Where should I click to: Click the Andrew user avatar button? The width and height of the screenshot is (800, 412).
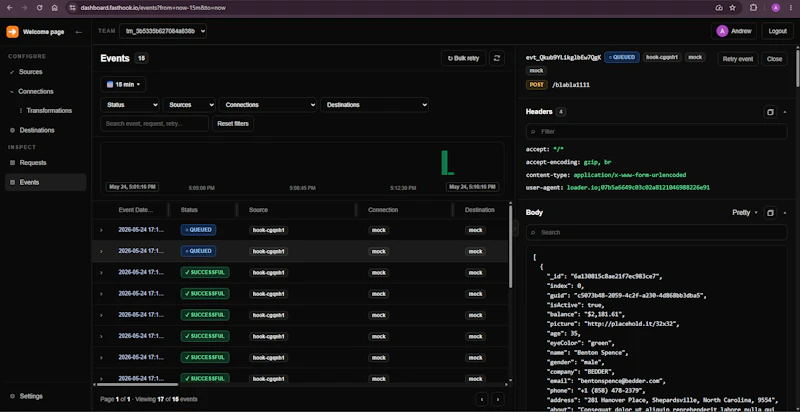[734, 31]
